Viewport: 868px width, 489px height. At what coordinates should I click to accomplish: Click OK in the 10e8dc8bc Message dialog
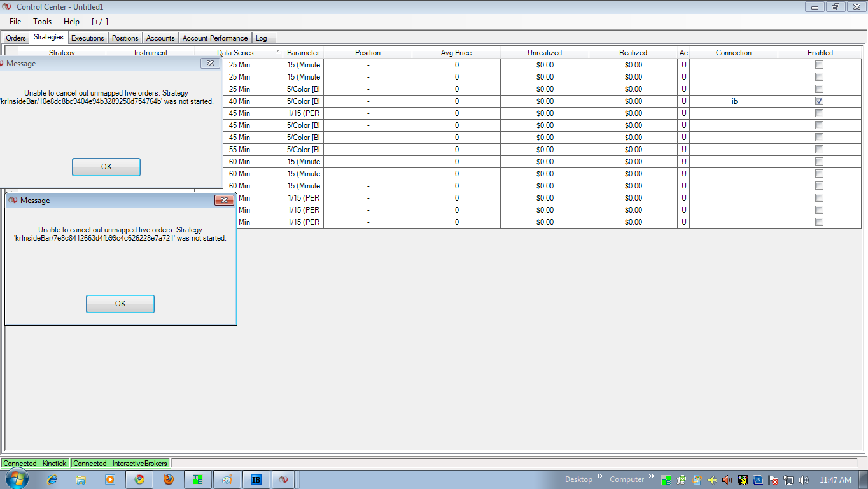click(x=106, y=167)
